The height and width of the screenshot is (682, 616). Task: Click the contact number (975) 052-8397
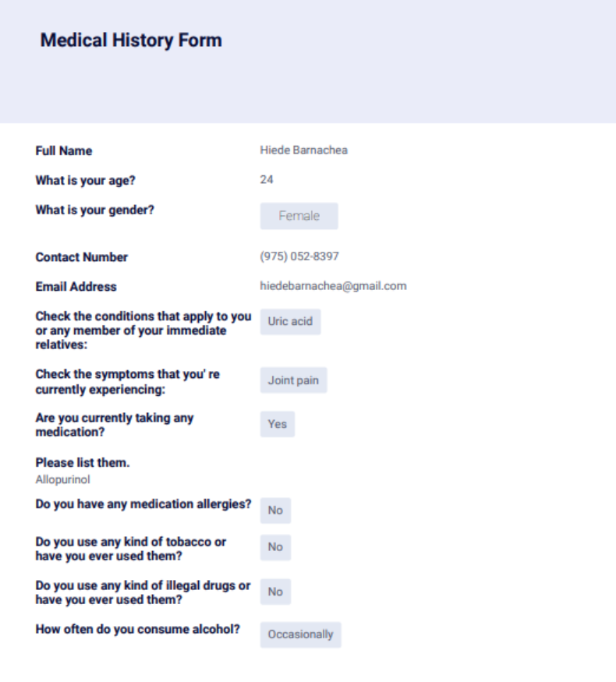[299, 256]
